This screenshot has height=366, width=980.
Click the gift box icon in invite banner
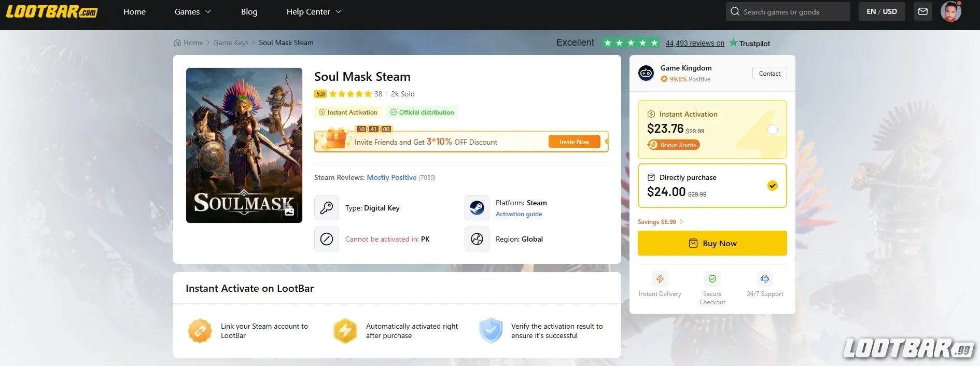coord(335,138)
